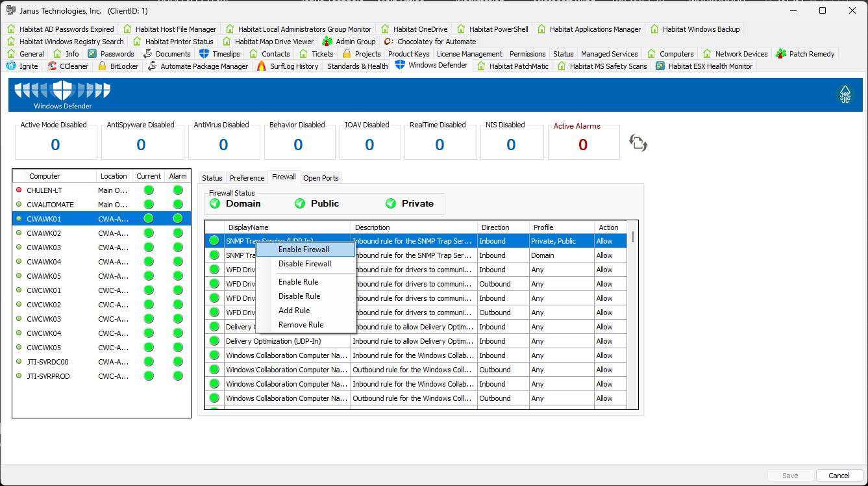Click the refresh icon beside Active Alarms
This screenshot has height=486, width=868.
tap(638, 142)
